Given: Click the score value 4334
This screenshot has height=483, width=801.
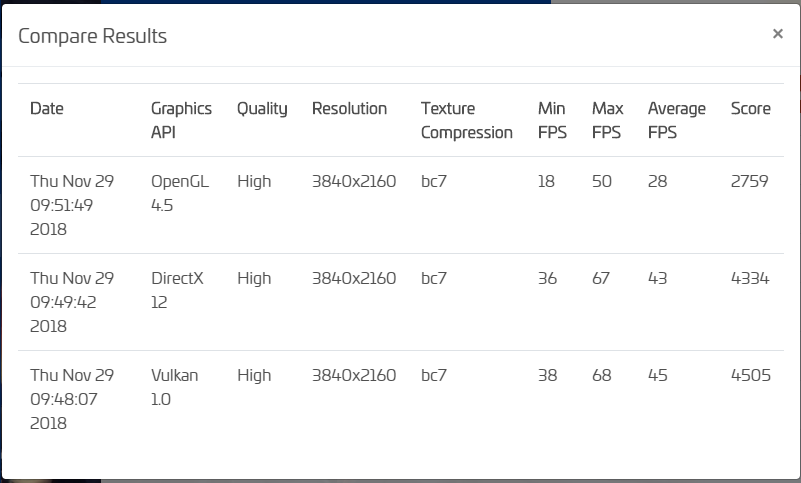Looking at the screenshot, I should click(750, 279).
